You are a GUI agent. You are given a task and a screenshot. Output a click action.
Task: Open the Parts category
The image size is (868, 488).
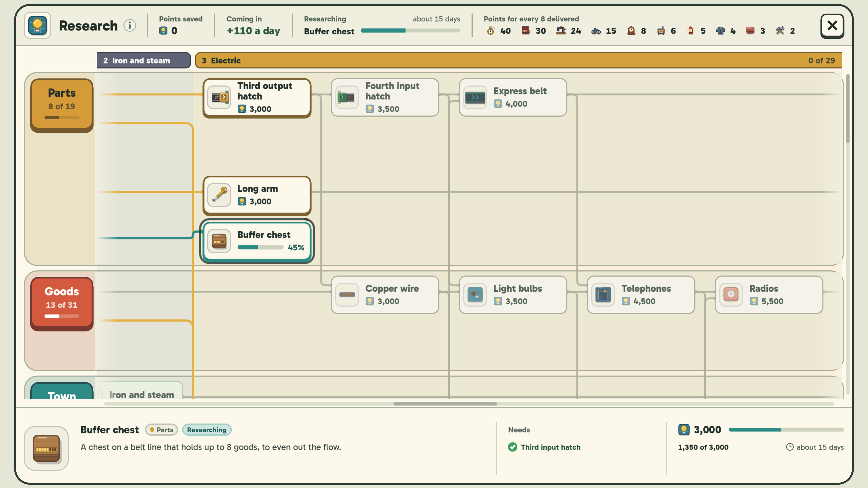pyautogui.click(x=62, y=105)
